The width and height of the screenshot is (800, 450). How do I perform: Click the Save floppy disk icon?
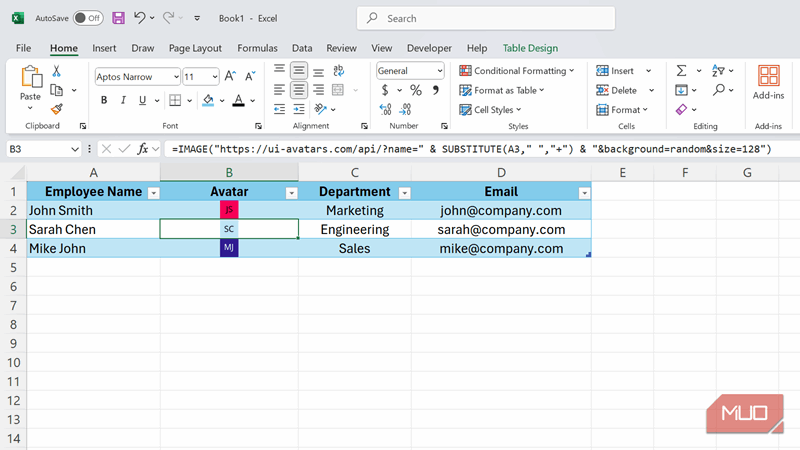(119, 18)
